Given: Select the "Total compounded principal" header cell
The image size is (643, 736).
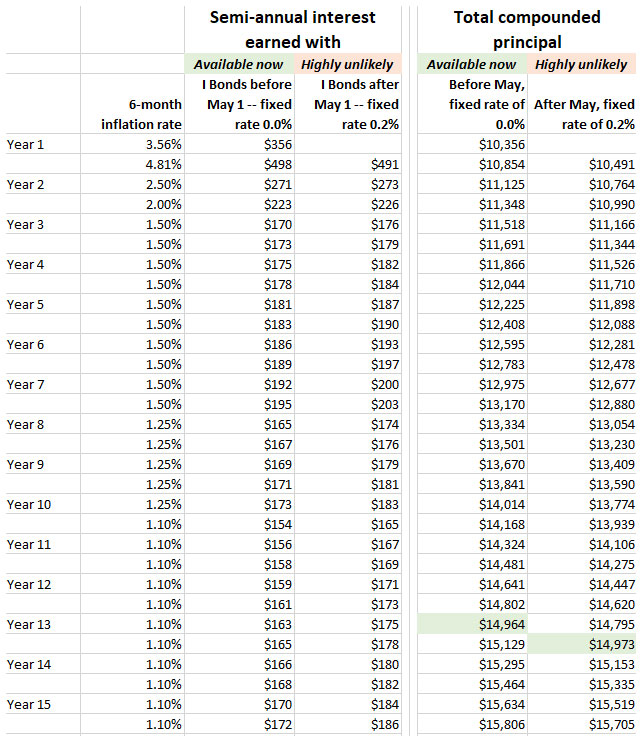Looking at the screenshot, I should coord(527,29).
